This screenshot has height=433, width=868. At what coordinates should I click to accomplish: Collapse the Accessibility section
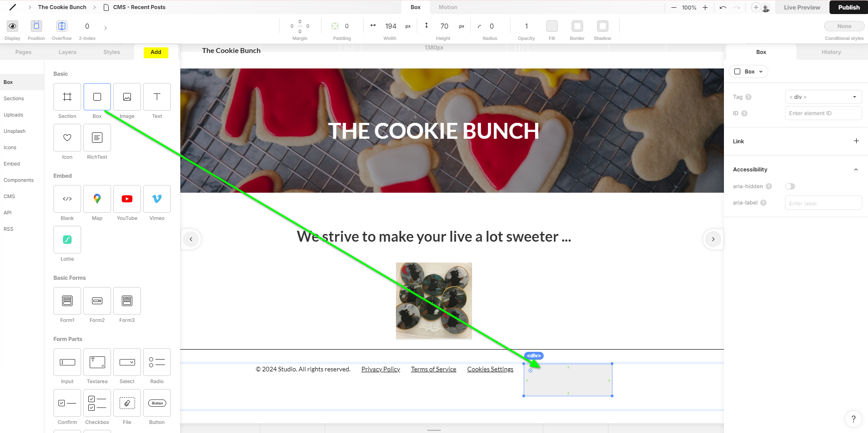856,170
